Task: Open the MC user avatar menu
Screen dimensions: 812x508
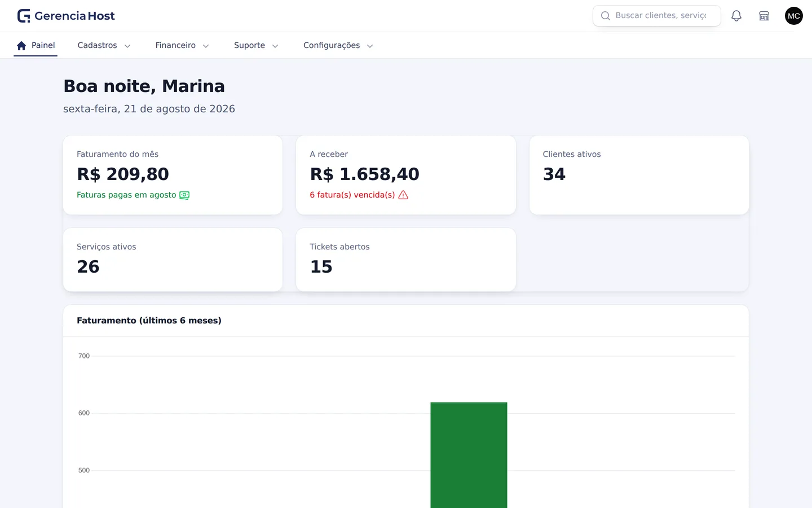Action: pyautogui.click(x=794, y=16)
